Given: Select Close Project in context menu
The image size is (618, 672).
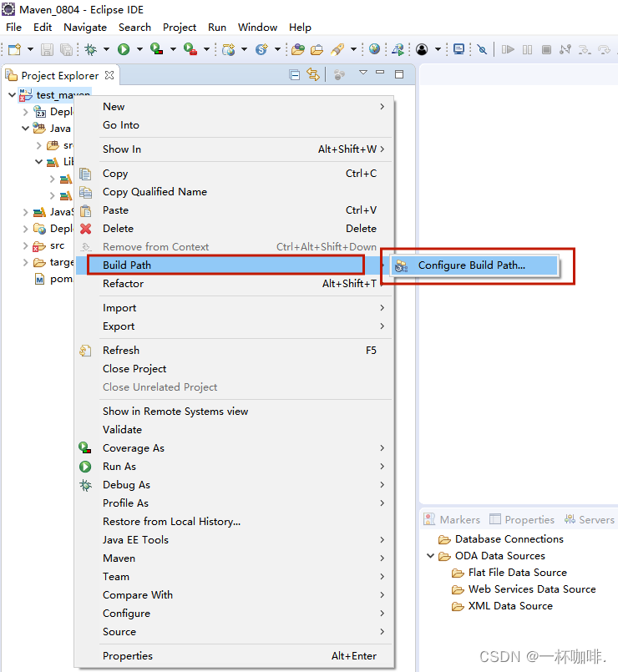Looking at the screenshot, I should [234, 369].
